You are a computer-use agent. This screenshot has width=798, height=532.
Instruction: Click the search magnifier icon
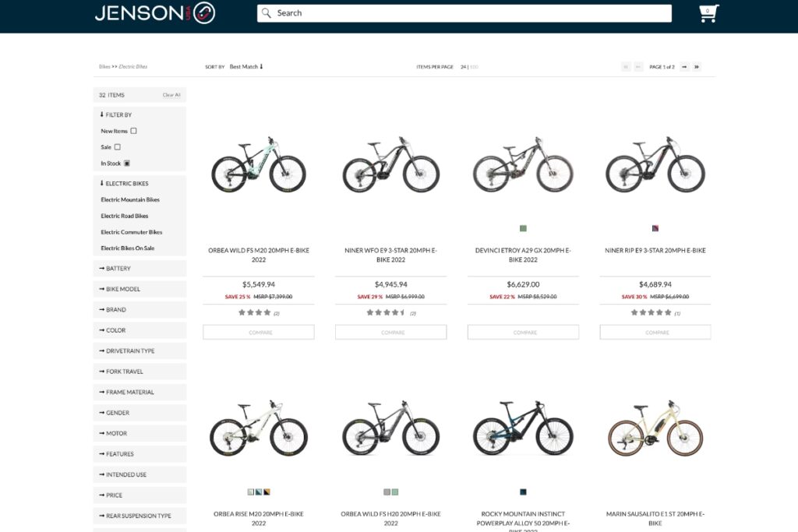tap(267, 12)
